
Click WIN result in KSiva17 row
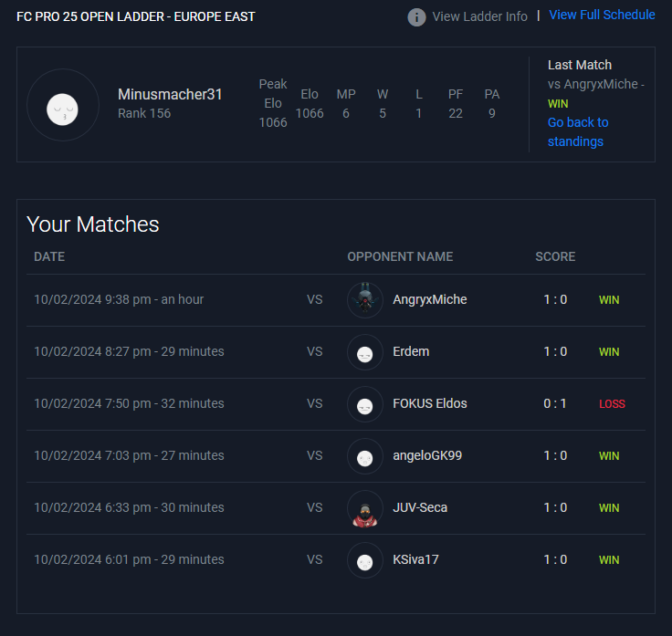(609, 560)
